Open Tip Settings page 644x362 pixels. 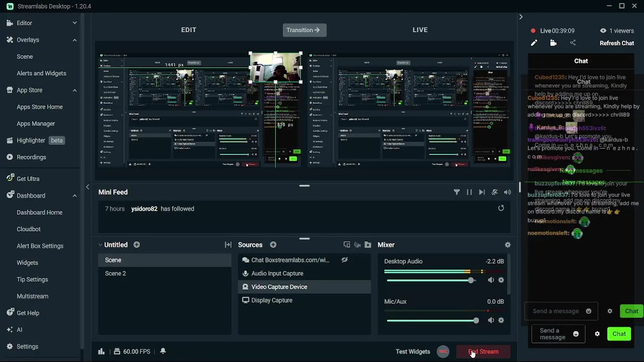[32, 280]
